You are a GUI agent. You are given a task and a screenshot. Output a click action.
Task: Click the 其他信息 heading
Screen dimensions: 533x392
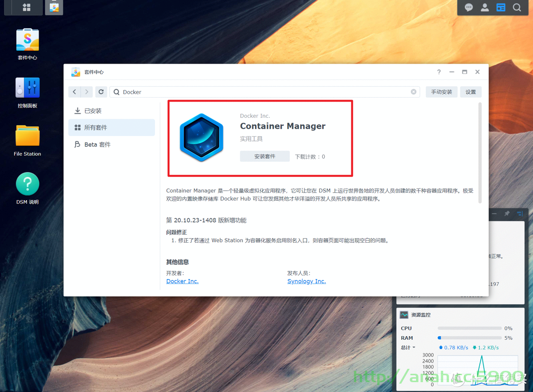click(x=178, y=262)
